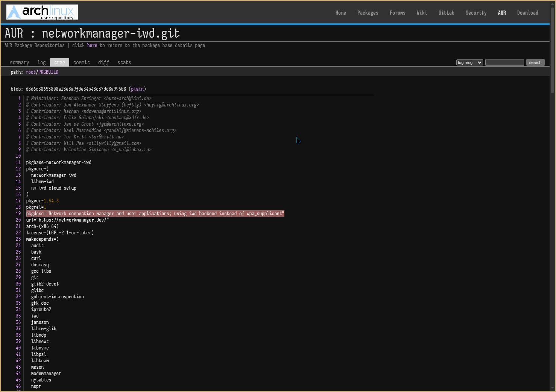556x392 pixels.
Task: Visit the Wiki nav link
Action: [422, 13]
